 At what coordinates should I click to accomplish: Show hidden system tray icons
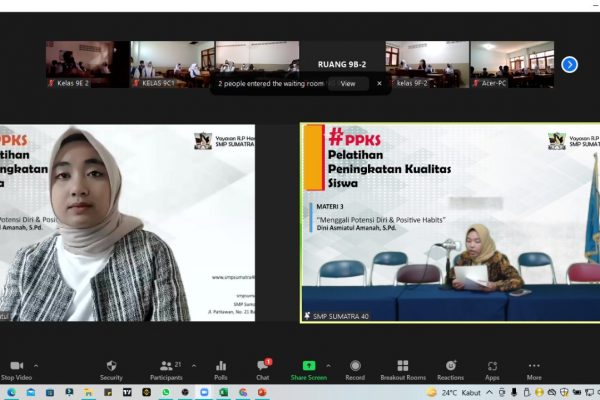[x=489, y=392]
